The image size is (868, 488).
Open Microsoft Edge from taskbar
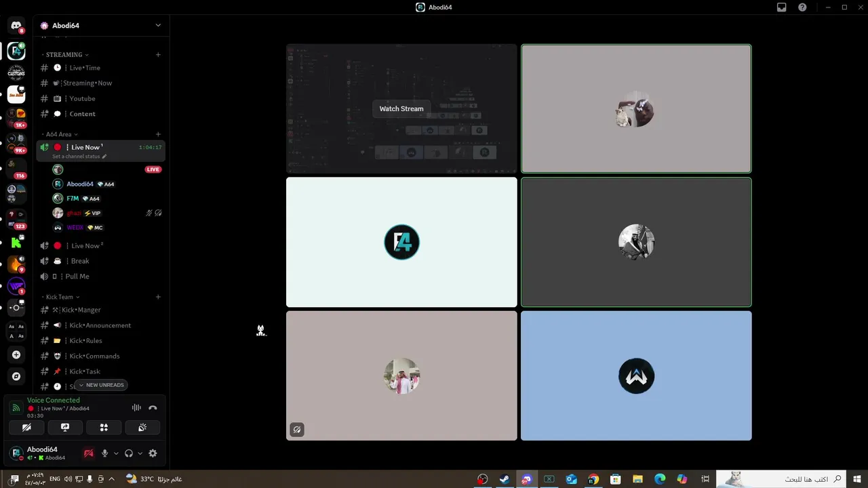(660, 479)
